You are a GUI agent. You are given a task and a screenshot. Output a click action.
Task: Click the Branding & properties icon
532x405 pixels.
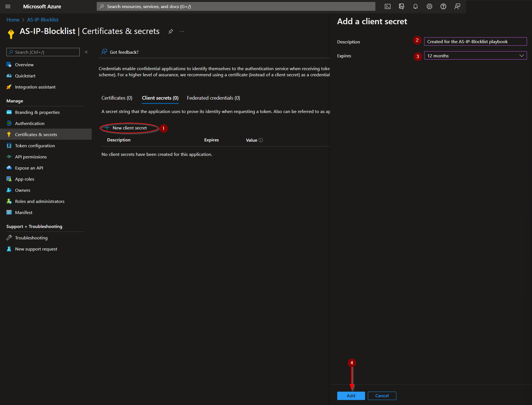pos(9,112)
